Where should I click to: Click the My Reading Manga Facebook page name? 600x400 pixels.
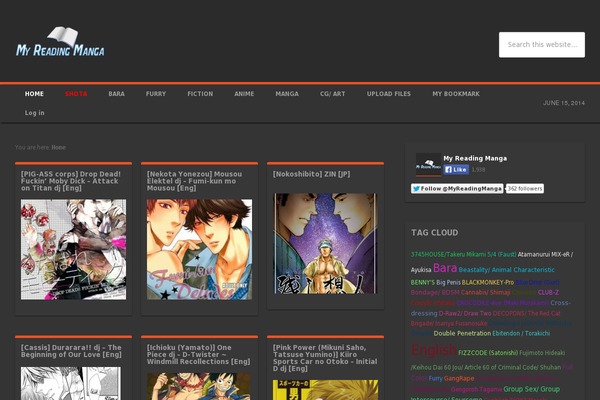point(475,158)
